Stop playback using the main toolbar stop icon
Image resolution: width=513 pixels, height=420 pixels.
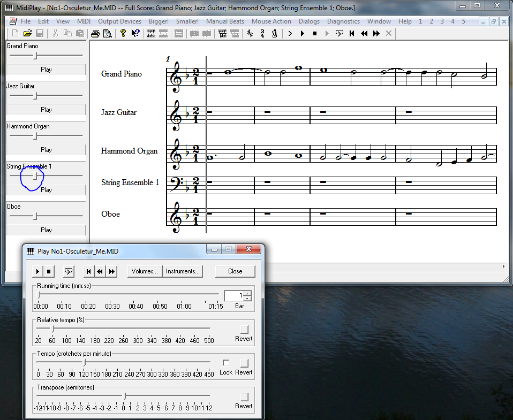click(x=315, y=33)
